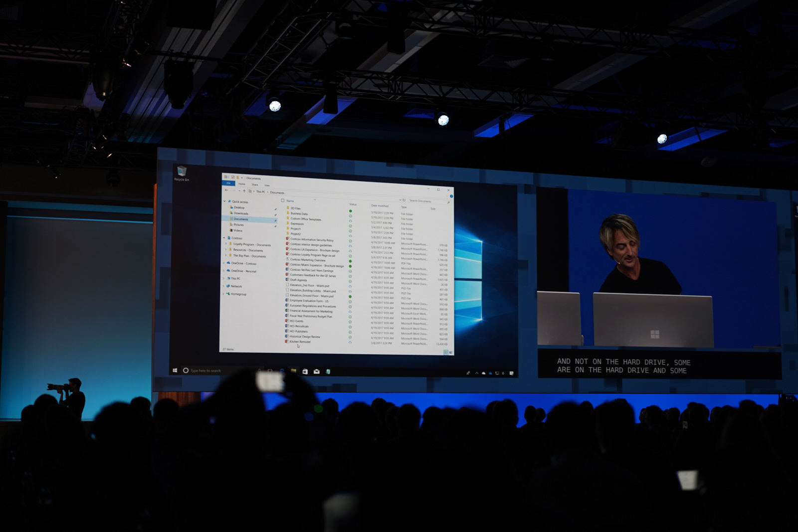Launch Microsoft Store from the taskbar

pos(305,371)
